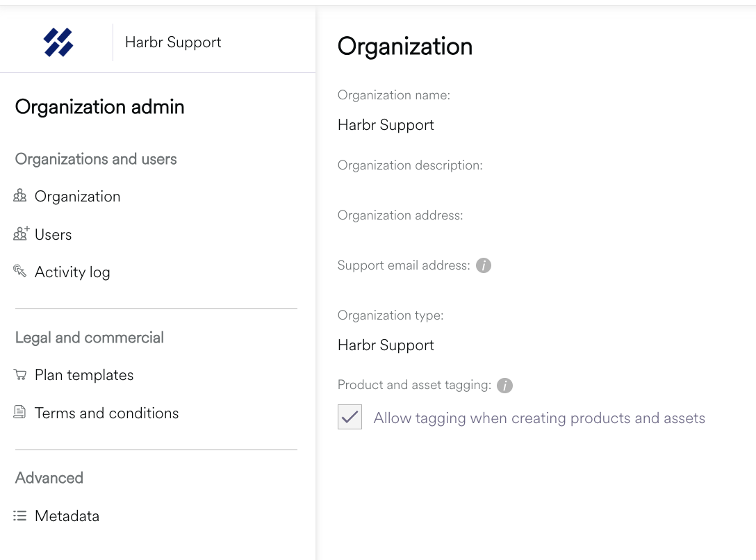The height and width of the screenshot is (560, 756).
Task: Click the Terms and conditions document icon
Action: [19, 412]
